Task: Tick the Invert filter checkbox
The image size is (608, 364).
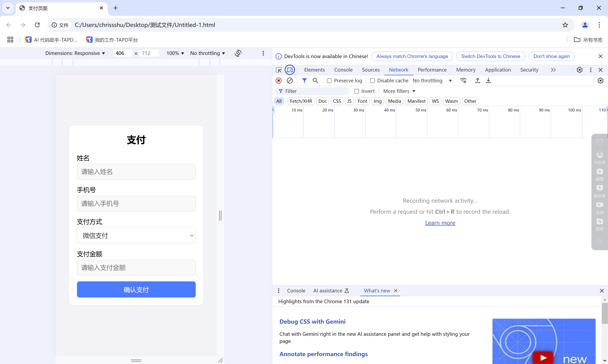Action: coord(357,91)
